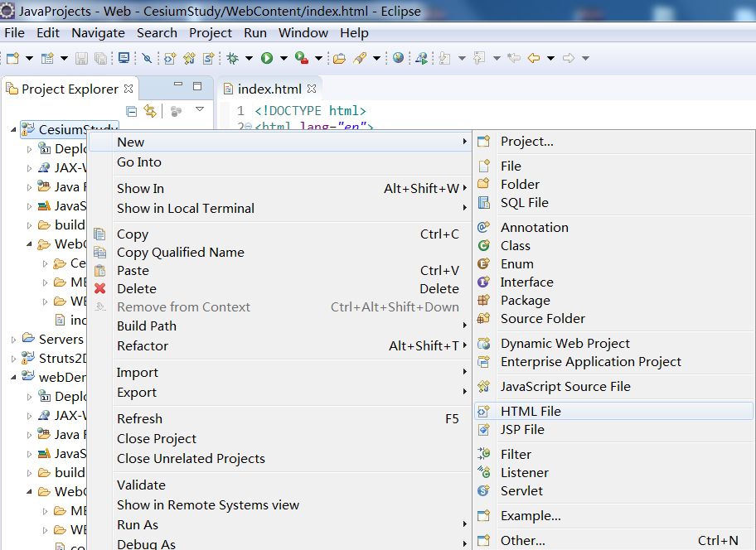Open the Project menu
This screenshot has width=756, height=550.
pos(211,33)
